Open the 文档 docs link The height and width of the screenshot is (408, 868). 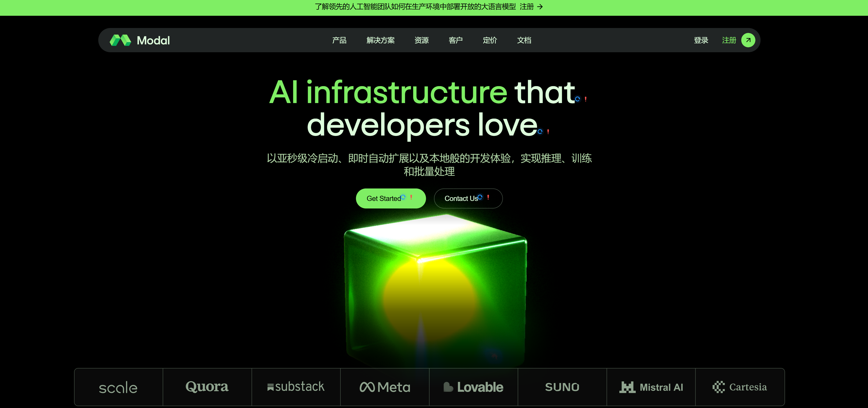tap(524, 40)
